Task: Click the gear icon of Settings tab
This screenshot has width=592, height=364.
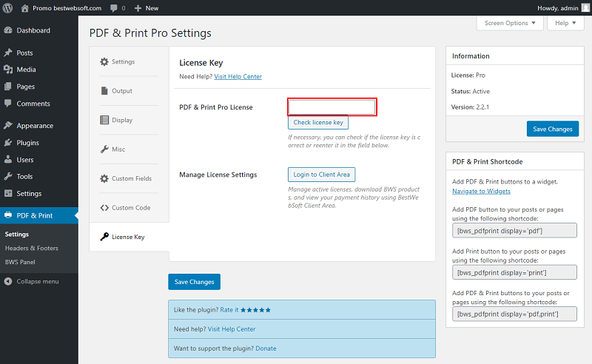Action: tap(104, 61)
